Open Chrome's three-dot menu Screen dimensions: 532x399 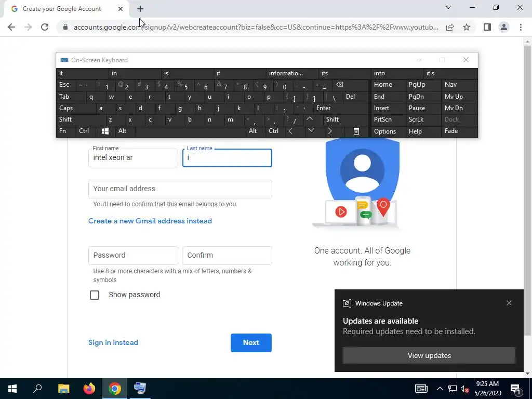pyautogui.click(x=521, y=27)
